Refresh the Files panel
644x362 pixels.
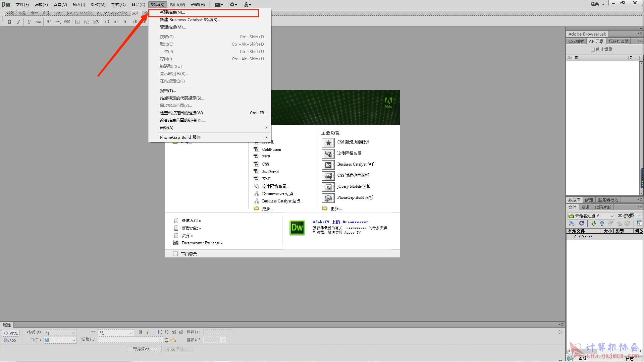(x=582, y=223)
